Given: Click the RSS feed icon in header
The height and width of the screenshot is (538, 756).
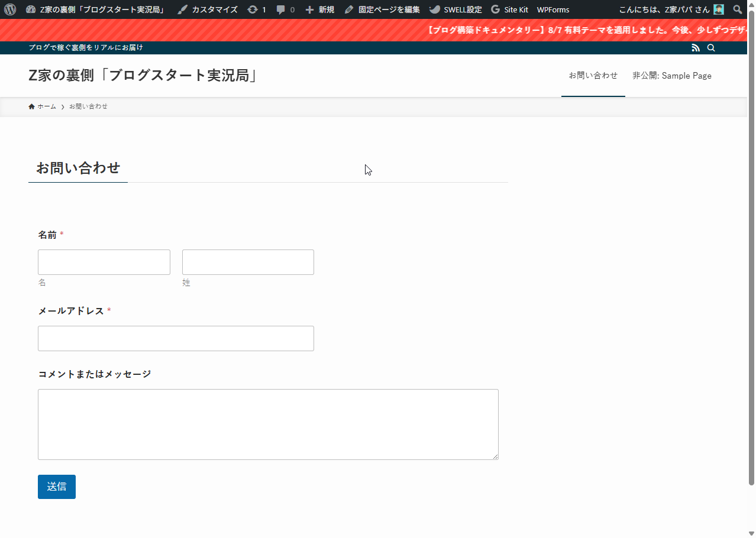Looking at the screenshot, I should (x=696, y=48).
